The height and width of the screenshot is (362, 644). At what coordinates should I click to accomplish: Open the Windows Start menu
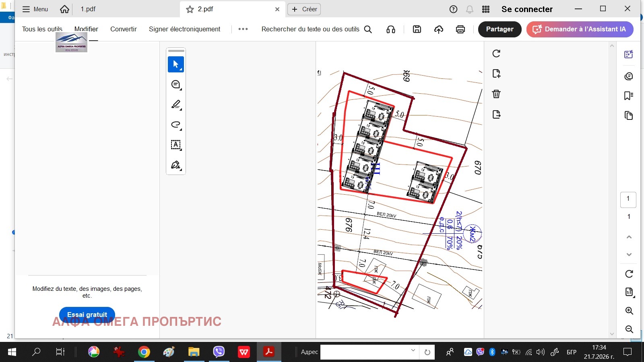tap(12, 352)
